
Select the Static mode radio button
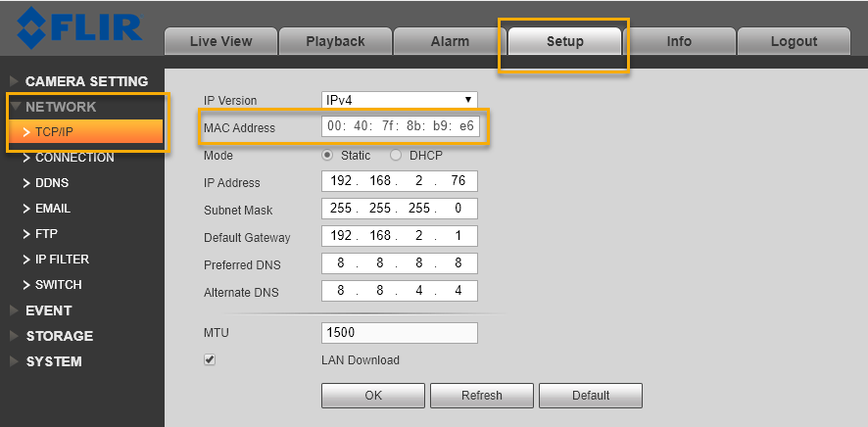(328, 156)
